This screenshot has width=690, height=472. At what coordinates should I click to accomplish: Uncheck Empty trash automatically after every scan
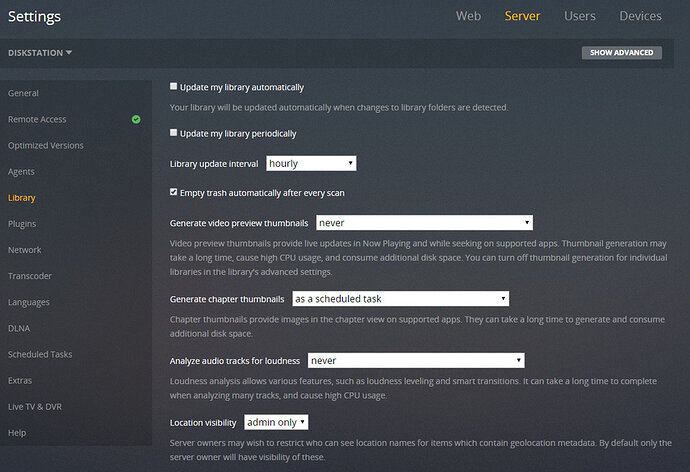pyautogui.click(x=173, y=192)
